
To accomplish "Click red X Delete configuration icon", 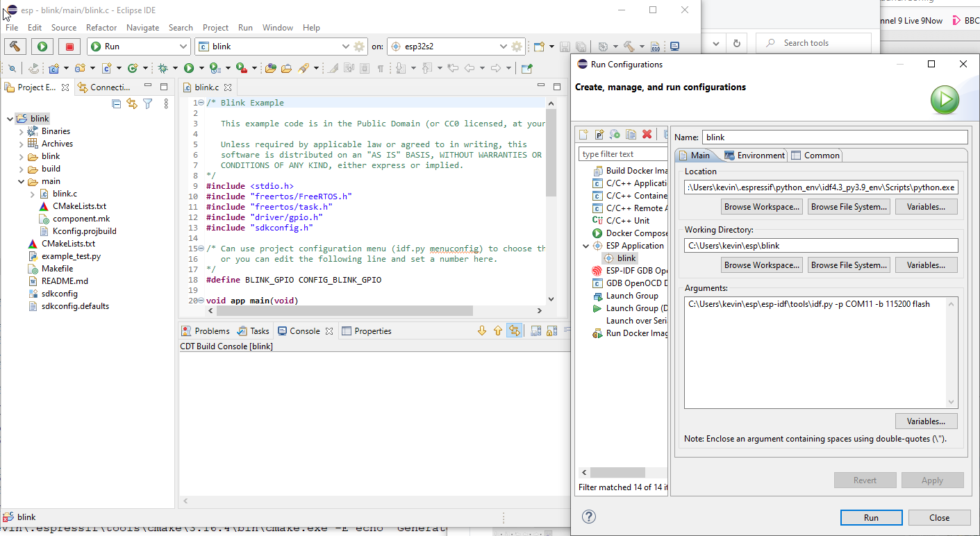I will pos(647,134).
